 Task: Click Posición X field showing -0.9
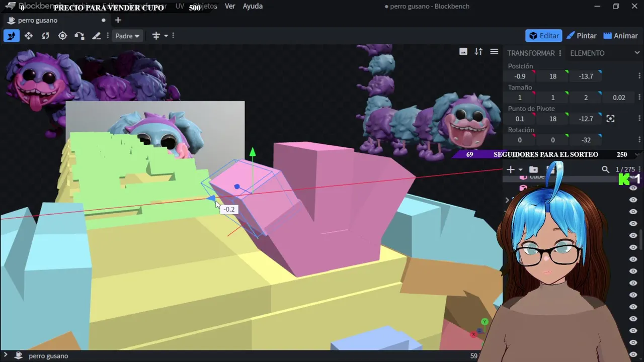pyautogui.click(x=520, y=76)
